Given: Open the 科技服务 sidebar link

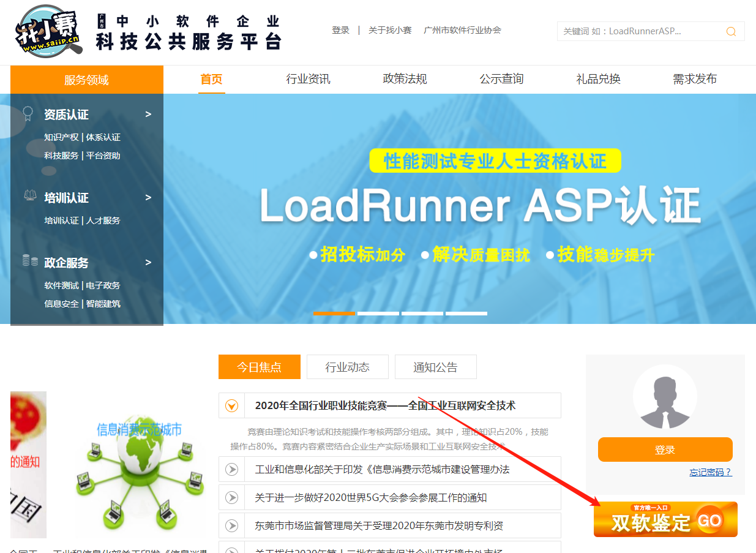Looking at the screenshot, I should click(61, 156).
